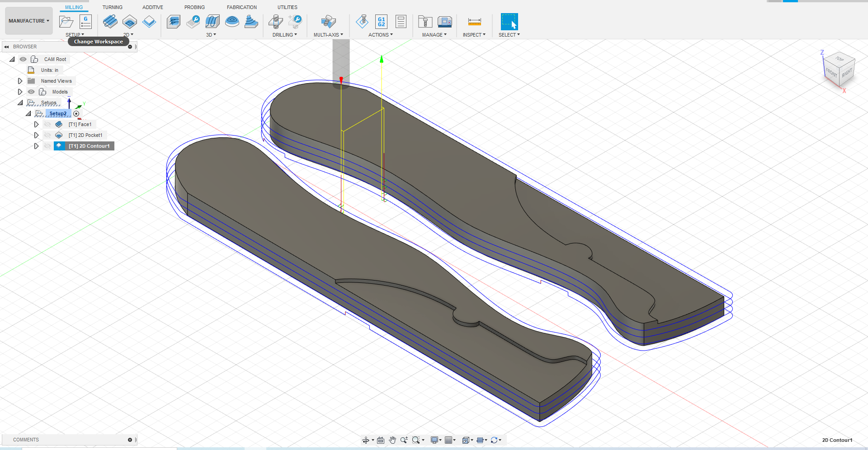Select the Setup2 tree item
This screenshot has height=450, width=868.
click(x=58, y=113)
